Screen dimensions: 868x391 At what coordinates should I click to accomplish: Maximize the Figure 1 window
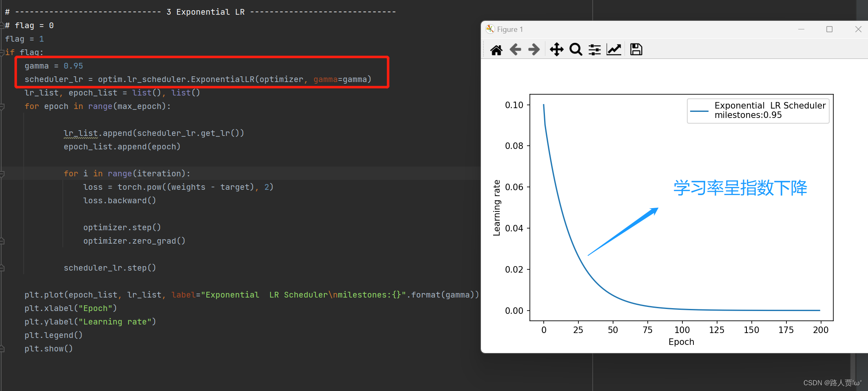pos(829,29)
